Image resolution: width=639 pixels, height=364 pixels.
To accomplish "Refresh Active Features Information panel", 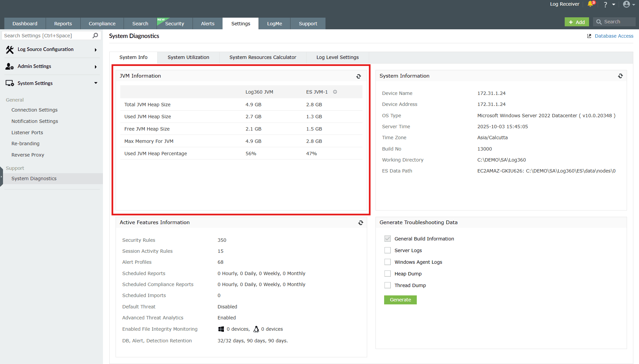I will tap(360, 223).
